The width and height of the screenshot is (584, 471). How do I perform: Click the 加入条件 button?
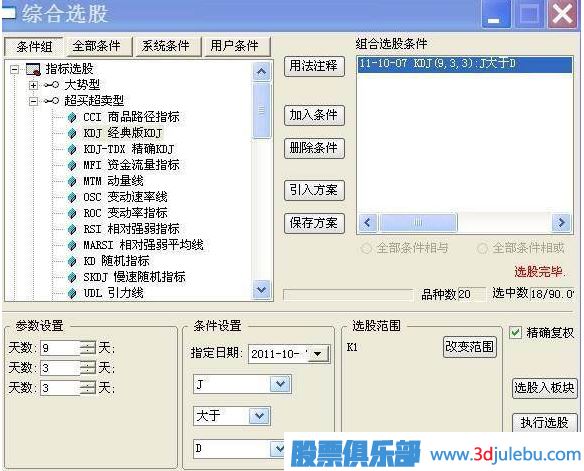[314, 115]
